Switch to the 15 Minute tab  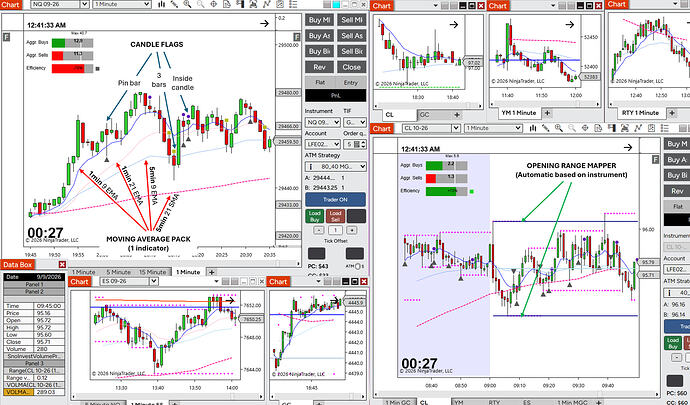pyautogui.click(x=153, y=272)
